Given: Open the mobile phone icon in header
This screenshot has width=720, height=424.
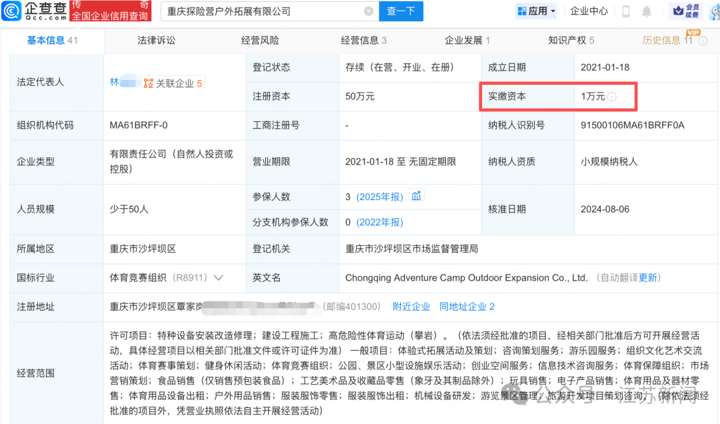Looking at the screenshot, I should [x=625, y=11].
